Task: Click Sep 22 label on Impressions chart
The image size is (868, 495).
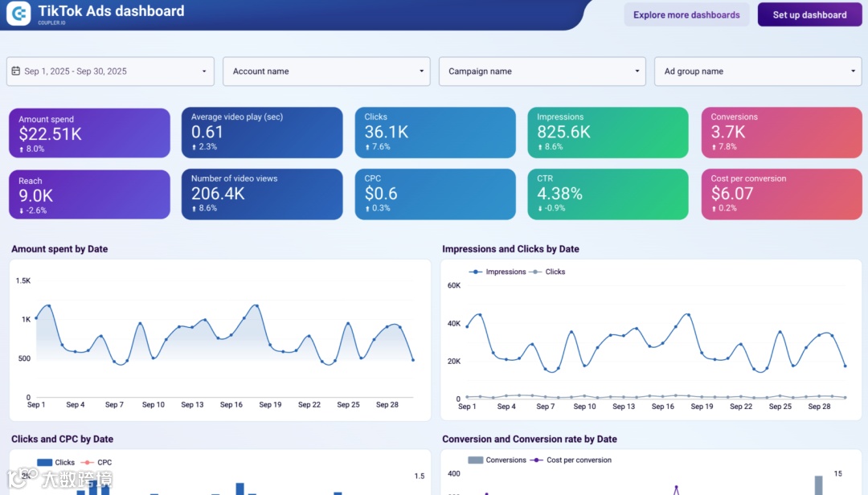Action: (x=741, y=407)
